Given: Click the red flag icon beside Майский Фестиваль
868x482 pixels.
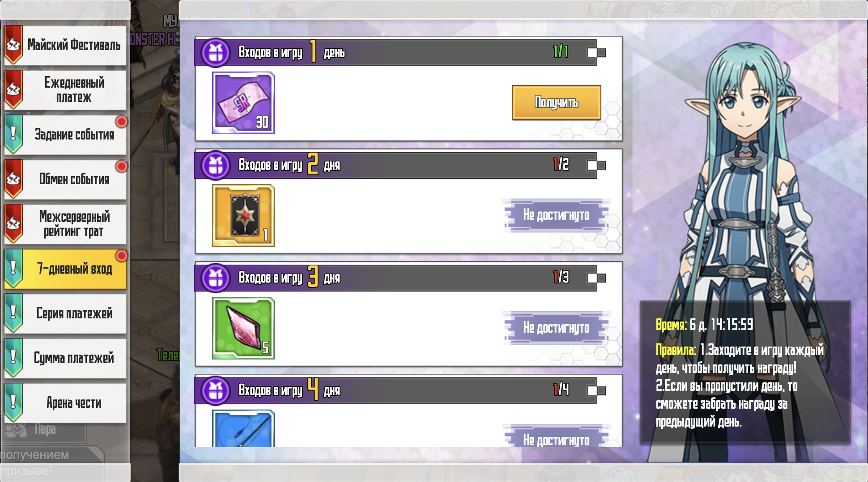Looking at the screenshot, I should (13, 44).
